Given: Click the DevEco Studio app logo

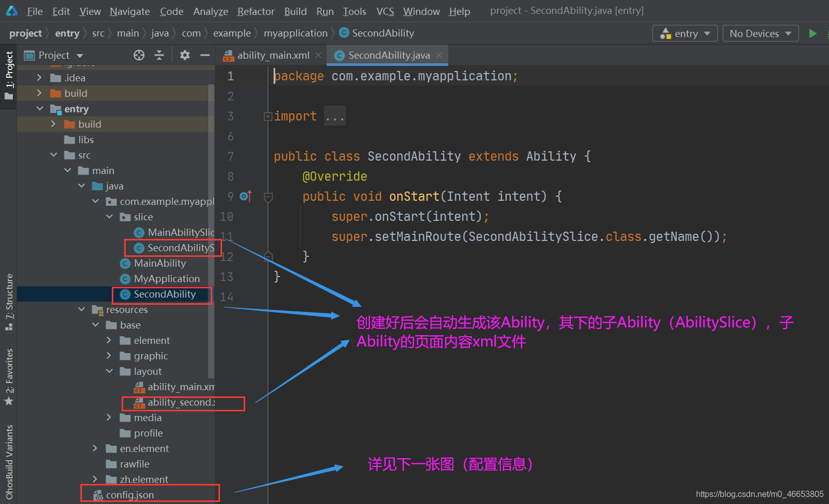Looking at the screenshot, I should tap(11, 11).
